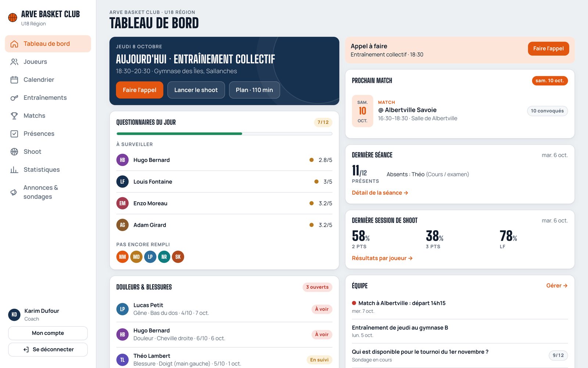
Task: Click Se déconnecter button
Action: (x=48, y=350)
